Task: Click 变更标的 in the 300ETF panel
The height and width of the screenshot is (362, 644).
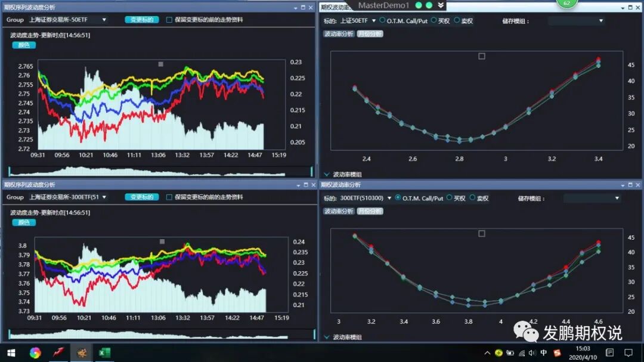Action: (x=142, y=197)
